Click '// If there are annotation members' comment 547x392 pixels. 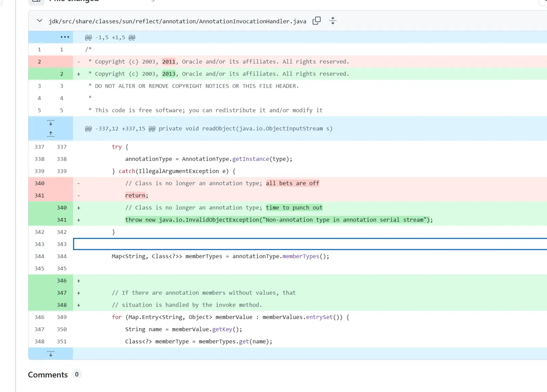pyautogui.click(x=204, y=293)
